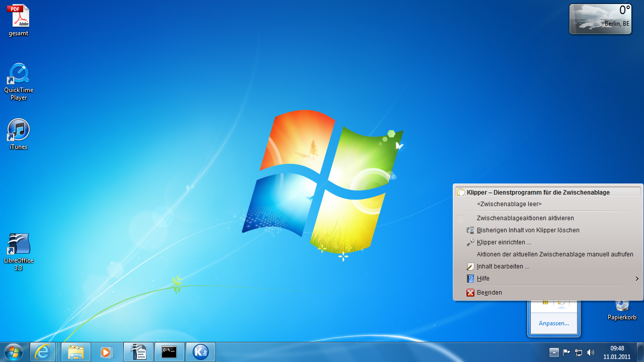
Task: Launch Internet Explorer from the taskbar
Action: click(43, 352)
